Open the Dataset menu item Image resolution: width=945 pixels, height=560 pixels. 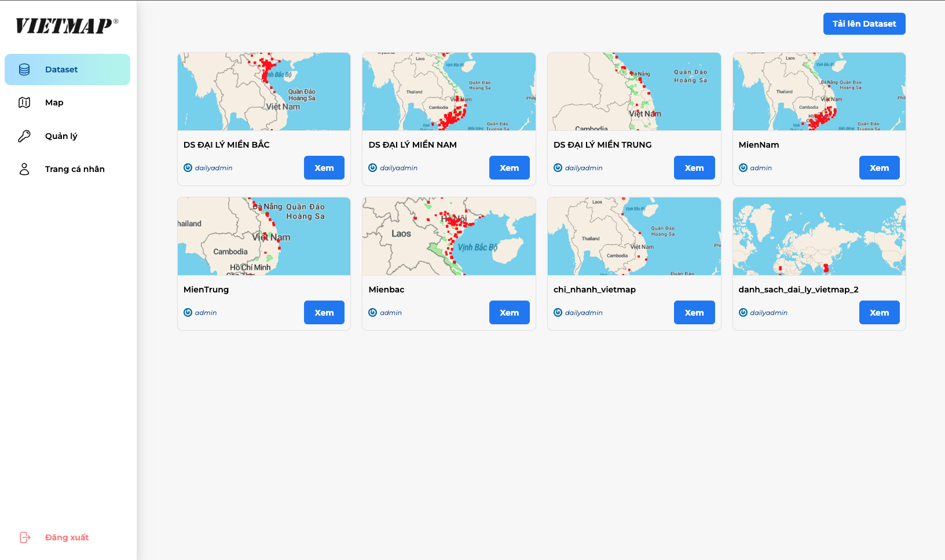pyautogui.click(x=67, y=69)
